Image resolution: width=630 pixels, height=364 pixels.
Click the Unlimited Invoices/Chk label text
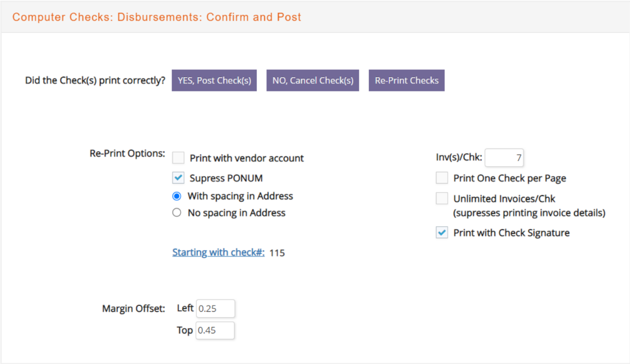pyautogui.click(x=504, y=198)
